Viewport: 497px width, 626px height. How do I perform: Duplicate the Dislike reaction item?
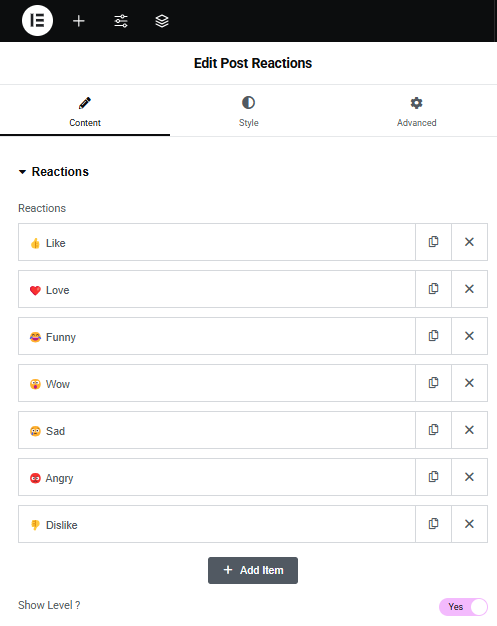click(434, 524)
